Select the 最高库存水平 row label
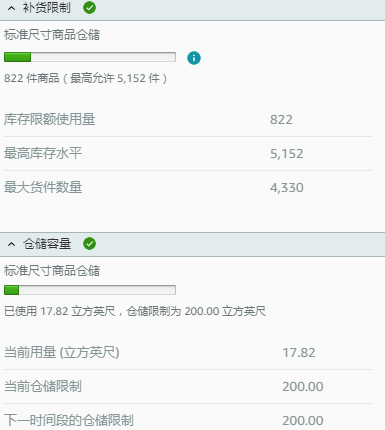 point(43,153)
